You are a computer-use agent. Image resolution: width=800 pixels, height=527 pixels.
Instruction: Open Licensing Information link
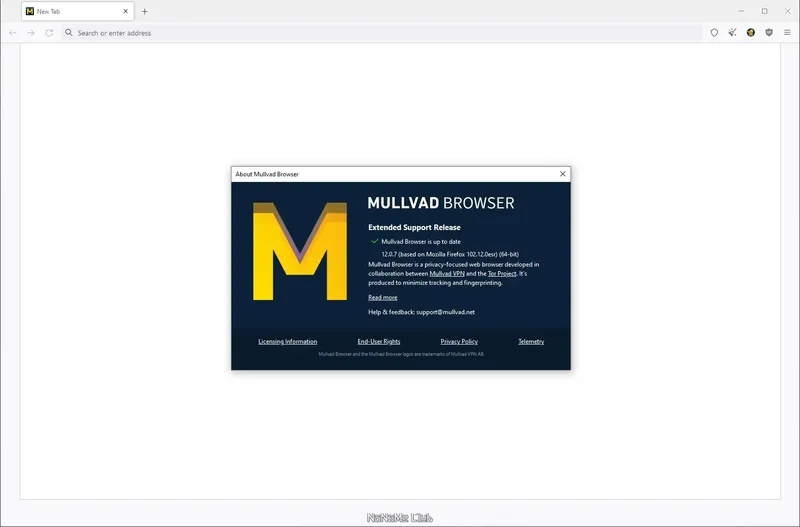288,342
